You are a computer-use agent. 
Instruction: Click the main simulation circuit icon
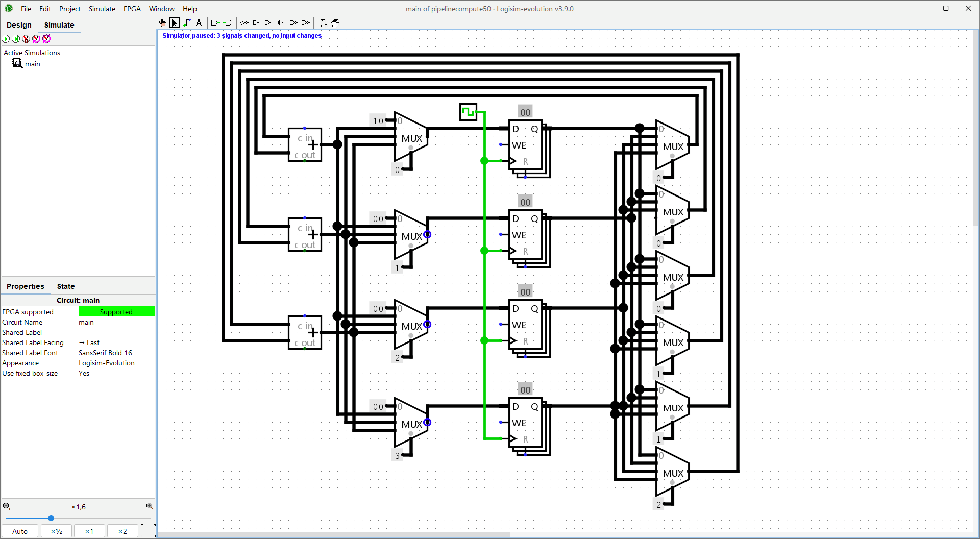[17, 63]
